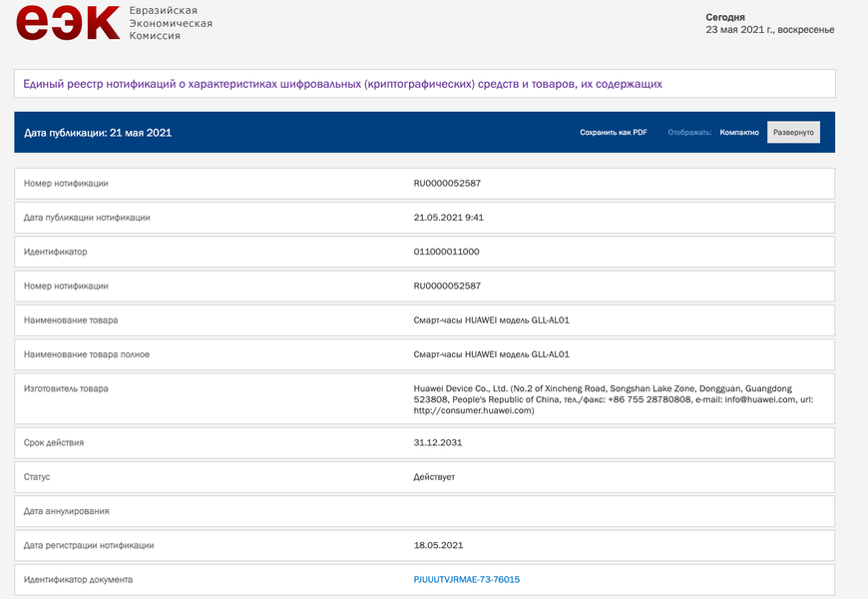Viewport: 868px width, 599px height.
Task: Click the Отображать label
Action: [689, 133]
